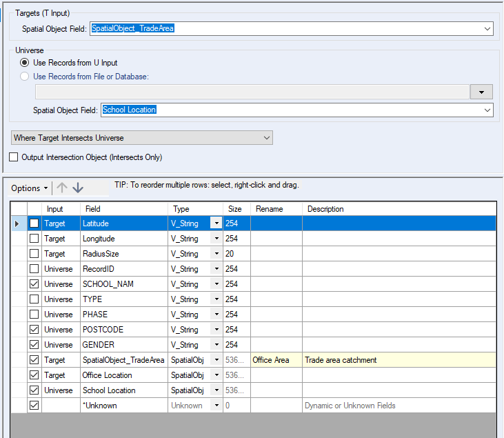Uncheck the SCHOOL_NAM field checkbox
Image resolution: width=504 pixels, height=438 pixels.
pos(34,284)
